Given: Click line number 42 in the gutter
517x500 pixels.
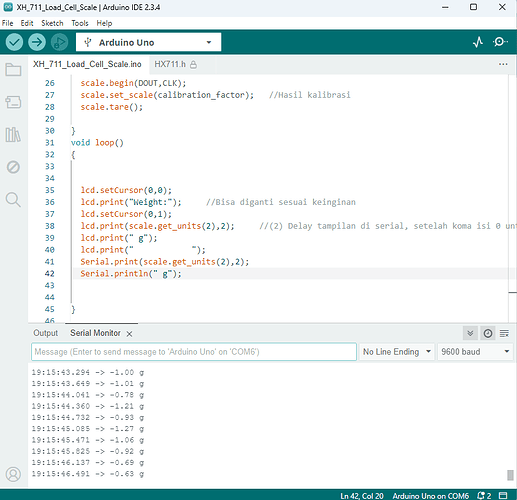Looking at the screenshot, I should [50, 274].
